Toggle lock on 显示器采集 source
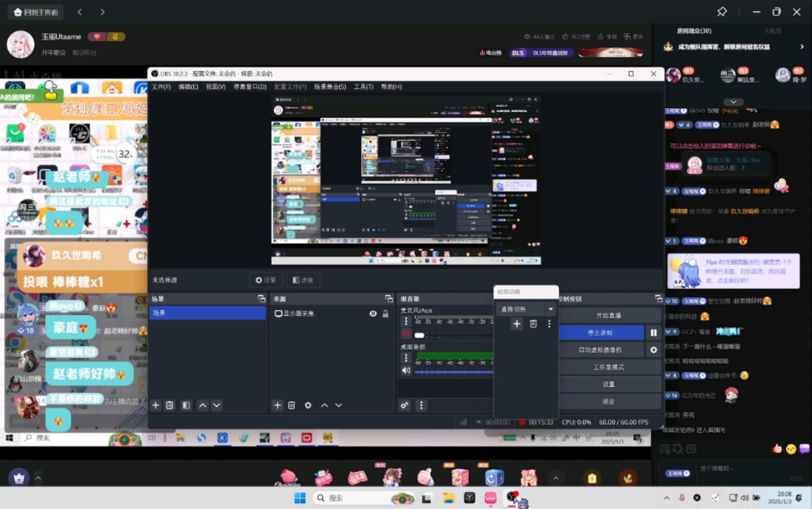Image resolution: width=812 pixels, height=509 pixels. [x=386, y=313]
